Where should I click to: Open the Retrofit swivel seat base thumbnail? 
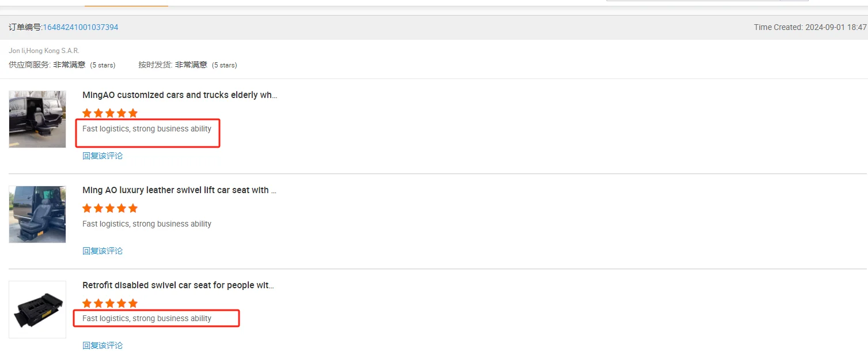pos(37,309)
